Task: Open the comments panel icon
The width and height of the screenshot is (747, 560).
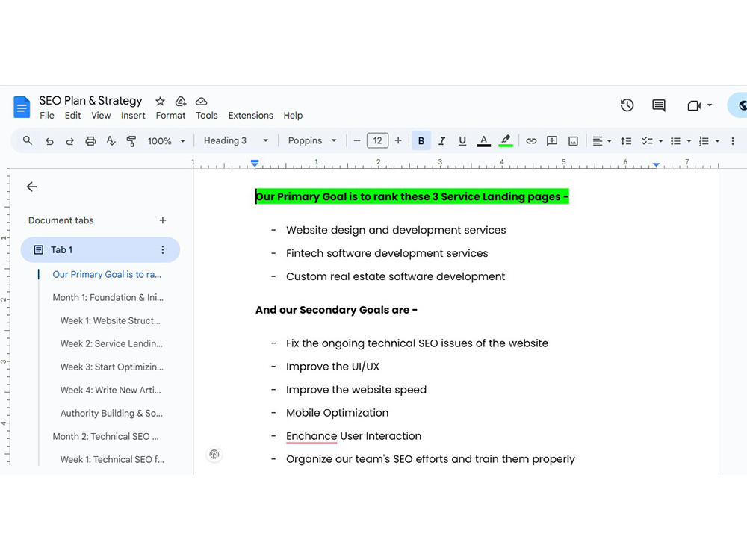Action: pyautogui.click(x=659, y=105)
